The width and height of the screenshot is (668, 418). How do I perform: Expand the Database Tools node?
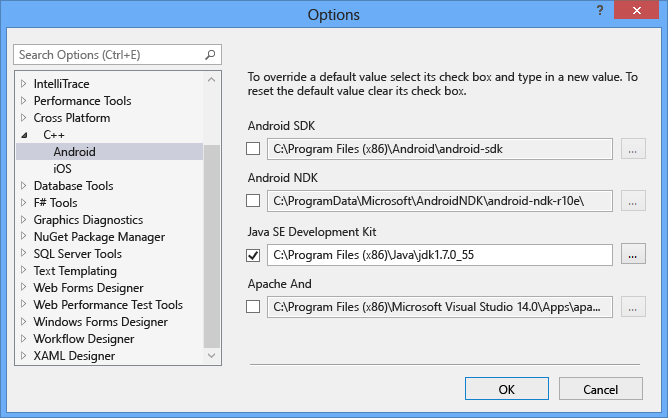24,186
